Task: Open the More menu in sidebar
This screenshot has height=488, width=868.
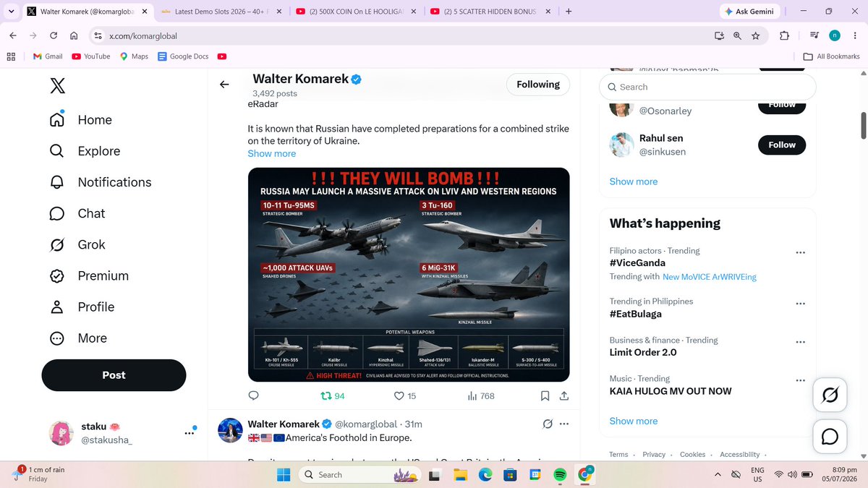Action: pos(78,338)
